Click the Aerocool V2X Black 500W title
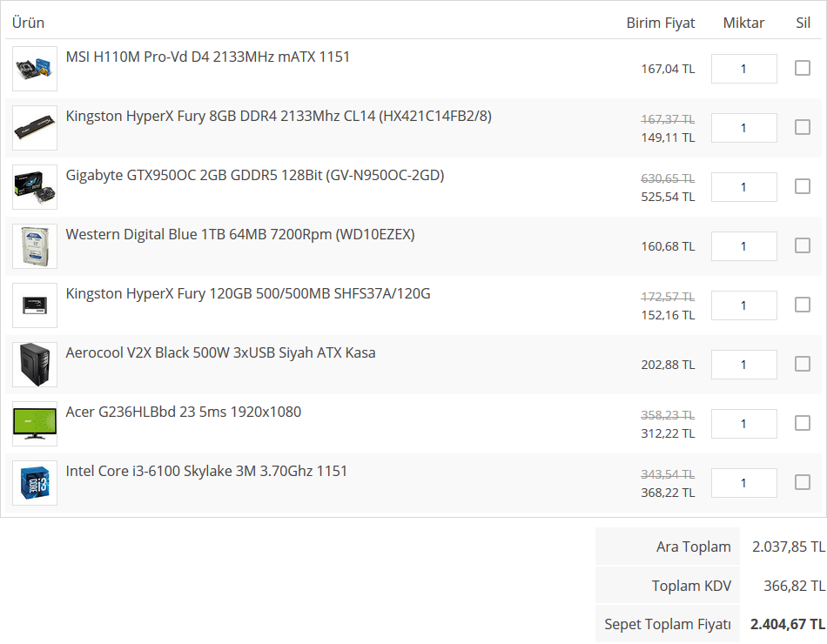 click(x=220, y=353)
